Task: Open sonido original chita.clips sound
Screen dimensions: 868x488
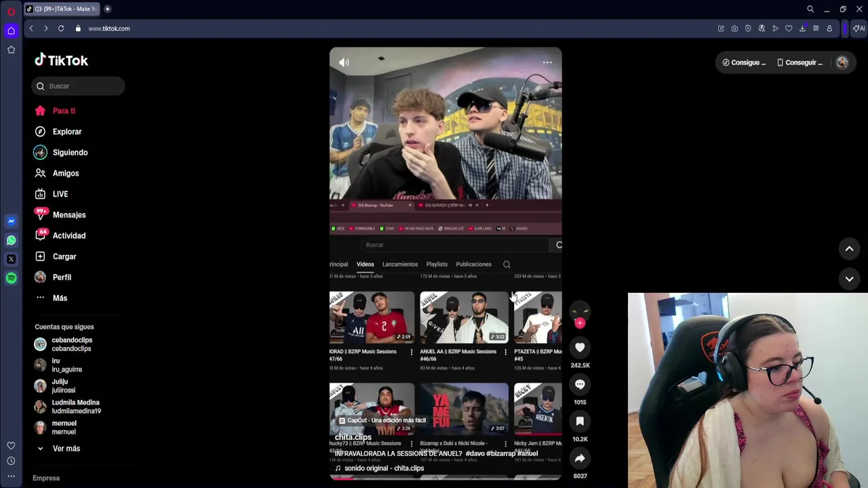Action: pos(380,468)
